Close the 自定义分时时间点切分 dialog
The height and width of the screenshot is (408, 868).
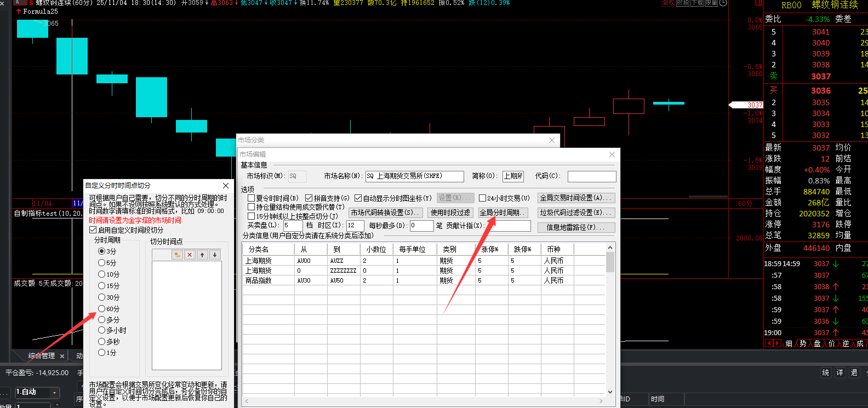point(226,186)
